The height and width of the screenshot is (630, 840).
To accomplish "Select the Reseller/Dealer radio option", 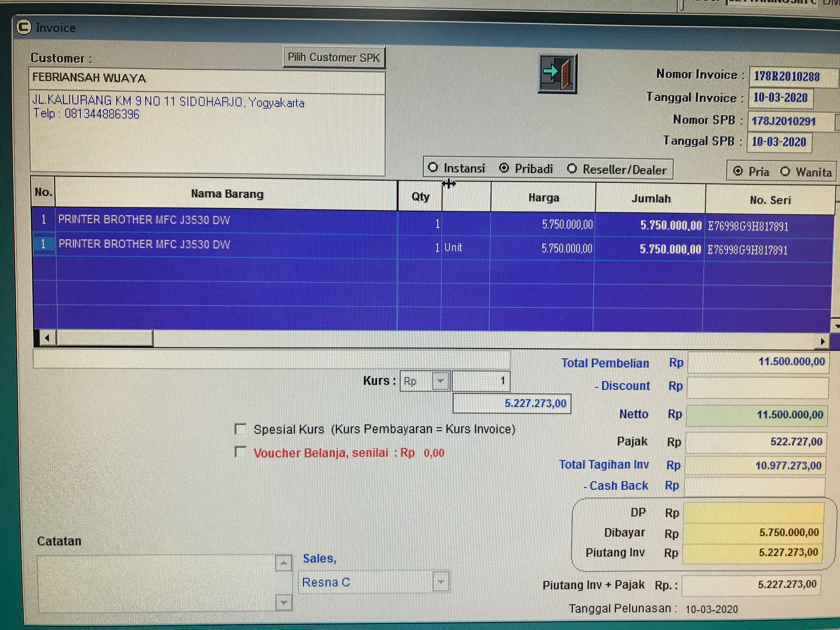I will [571, 169].
